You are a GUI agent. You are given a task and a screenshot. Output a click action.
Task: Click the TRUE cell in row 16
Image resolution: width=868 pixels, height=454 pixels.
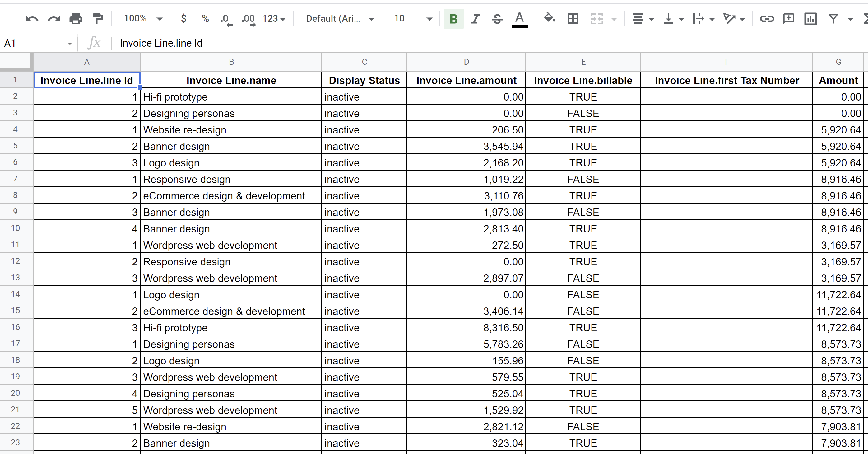pos(583,327)
